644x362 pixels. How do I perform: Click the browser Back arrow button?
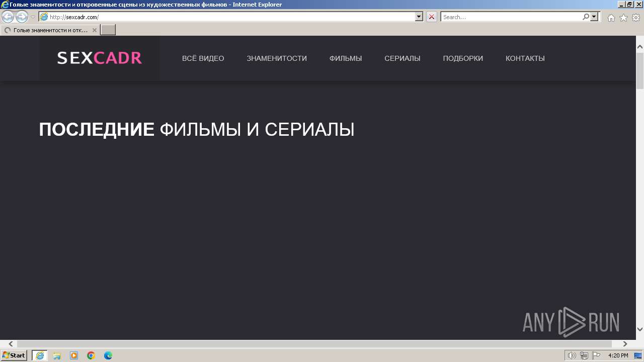[x=8, y=17]
